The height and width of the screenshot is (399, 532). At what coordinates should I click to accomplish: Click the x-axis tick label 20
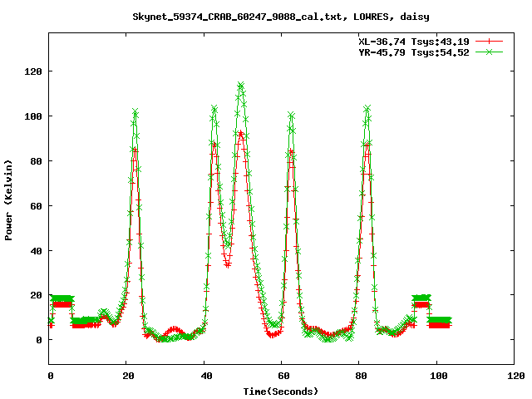(x=128, y=376)
